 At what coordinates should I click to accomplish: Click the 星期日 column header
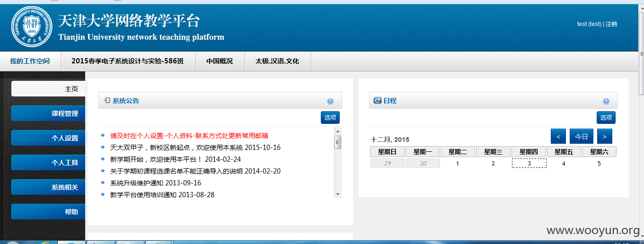tap(388, 152)
